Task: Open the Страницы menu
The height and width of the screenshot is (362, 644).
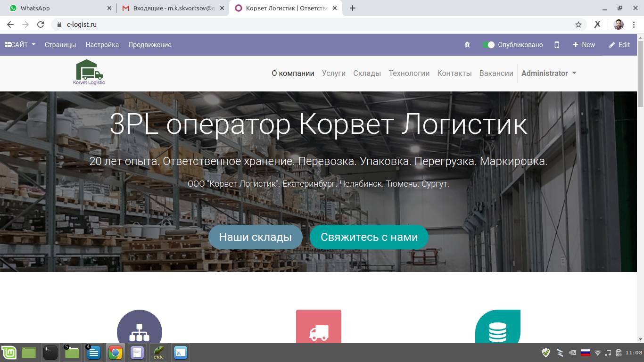Action: click(x=60, y=45)
